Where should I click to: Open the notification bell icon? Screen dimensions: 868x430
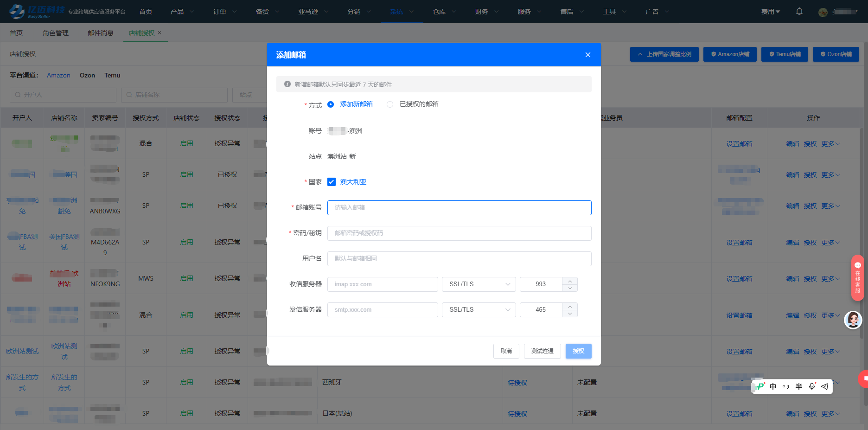point(799,12)
